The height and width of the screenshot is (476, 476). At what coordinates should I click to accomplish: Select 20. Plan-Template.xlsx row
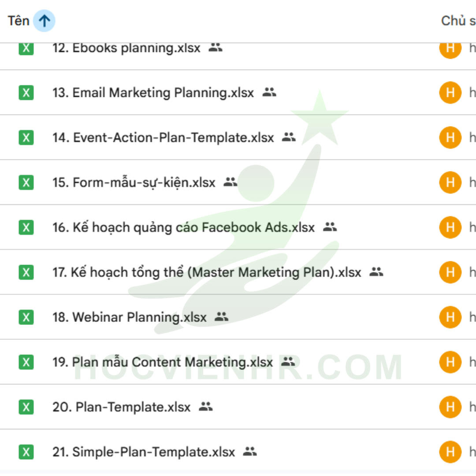pos(238,407)
